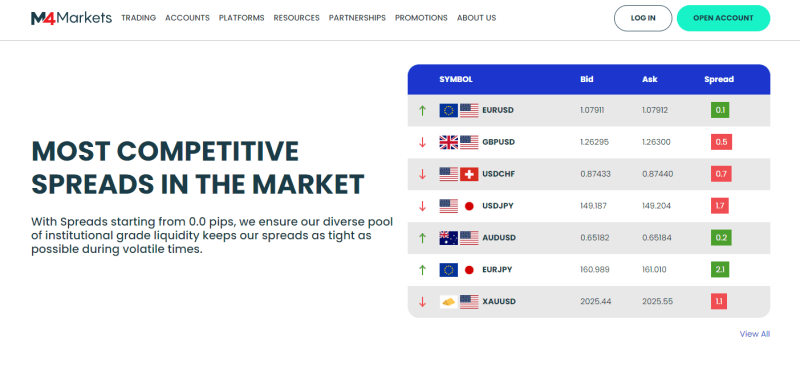800x368 pixels.
Task: Open the Platforms menu
Action: point(241,18)
